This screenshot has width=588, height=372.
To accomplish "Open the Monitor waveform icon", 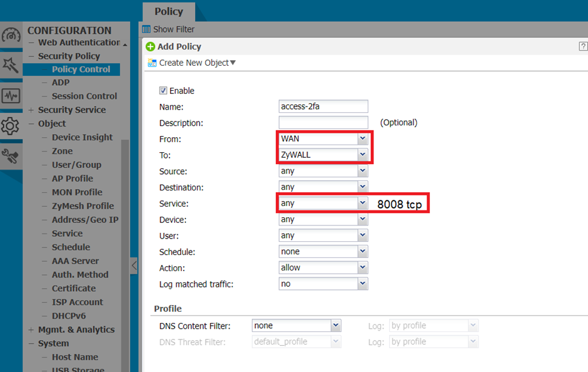I will 11,96.
